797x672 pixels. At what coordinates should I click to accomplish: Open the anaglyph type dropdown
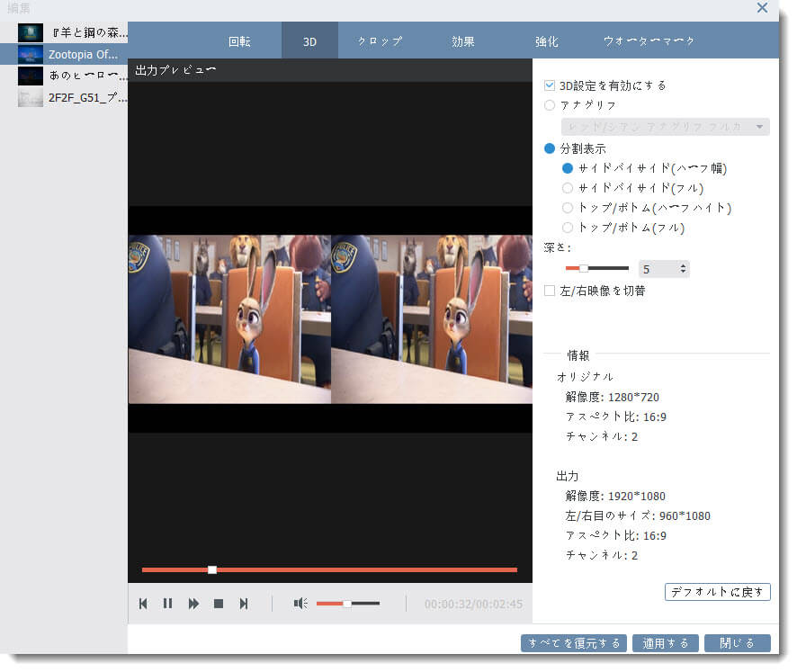pyautogui.click(x=666, y=127)
